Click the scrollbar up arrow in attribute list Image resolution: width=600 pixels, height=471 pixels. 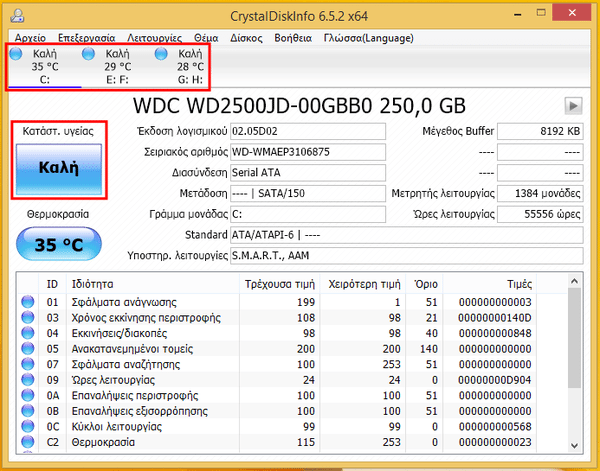(574, 281)
